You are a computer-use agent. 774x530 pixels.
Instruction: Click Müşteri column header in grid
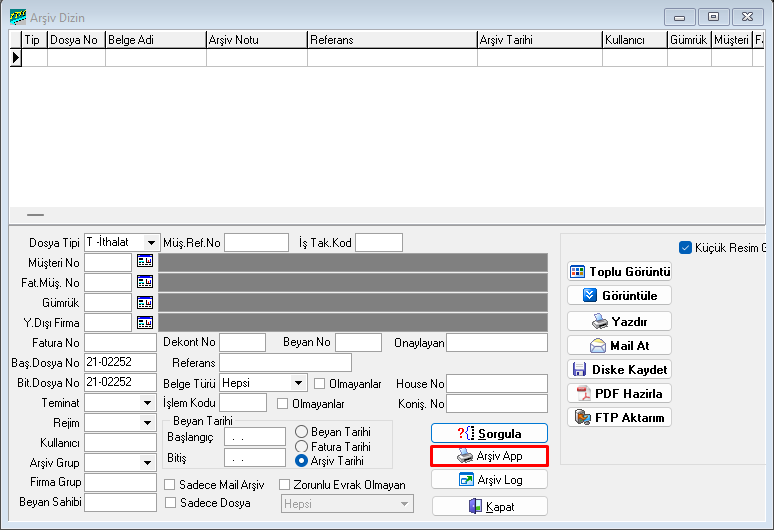coord(732,40)
